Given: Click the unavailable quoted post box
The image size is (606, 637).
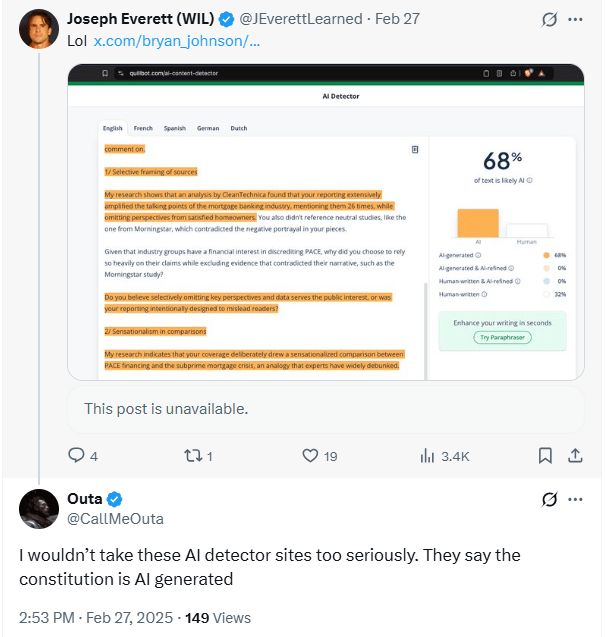Looking at the screenshot, I should coord(325,409).
